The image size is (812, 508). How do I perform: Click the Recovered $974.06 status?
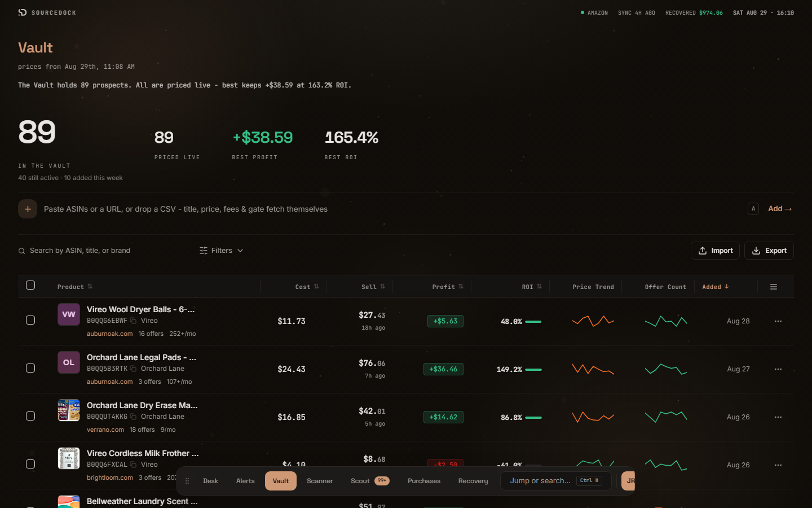tap(694, 12)
